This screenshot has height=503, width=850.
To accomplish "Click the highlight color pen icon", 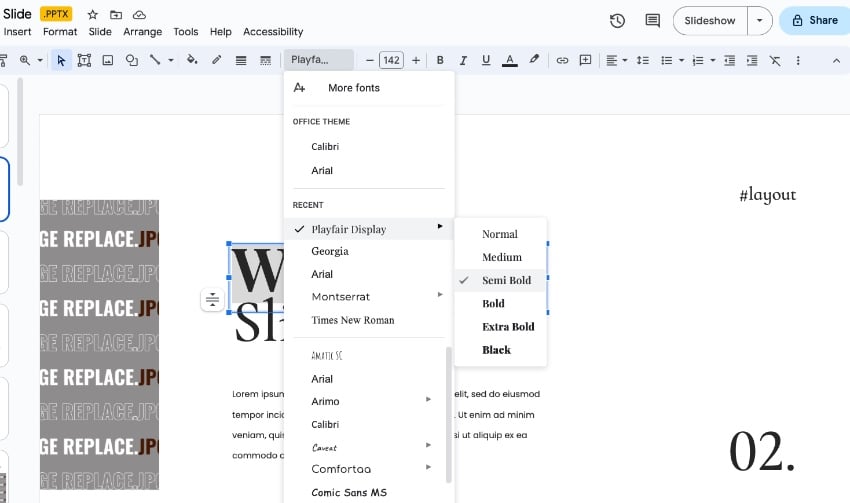I will coord(534,60).
